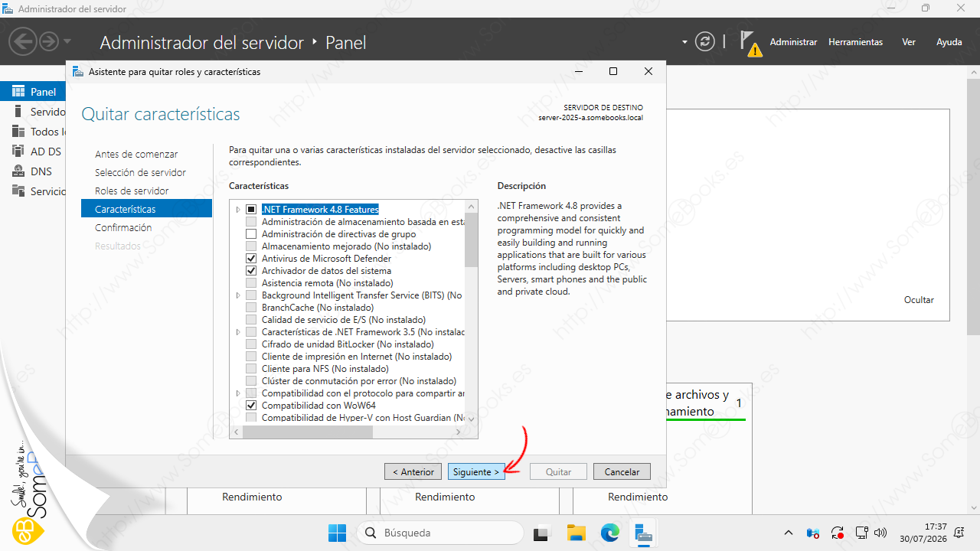Click the Cancelar button

[x=622, y=472]
